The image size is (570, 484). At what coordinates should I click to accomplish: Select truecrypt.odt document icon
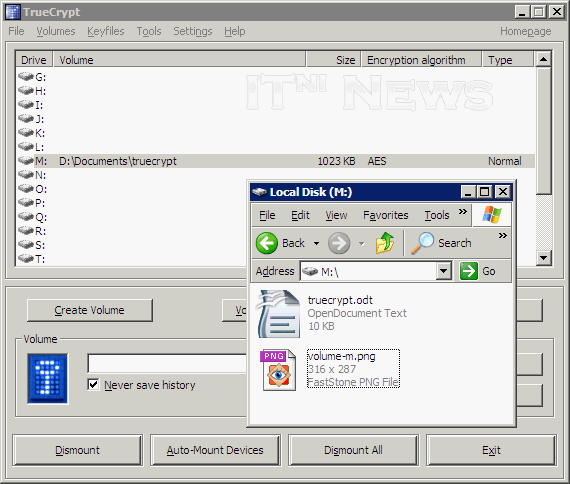click(278, 313)
